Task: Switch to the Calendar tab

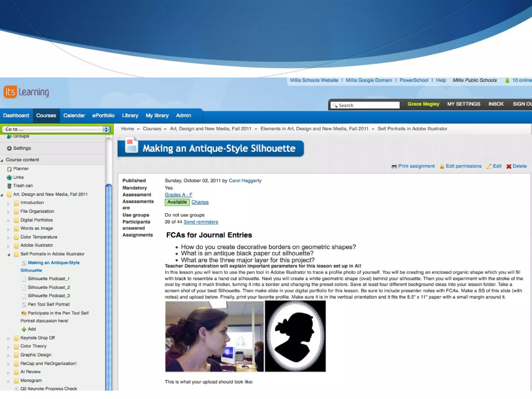Action: [x=74, y=116]
